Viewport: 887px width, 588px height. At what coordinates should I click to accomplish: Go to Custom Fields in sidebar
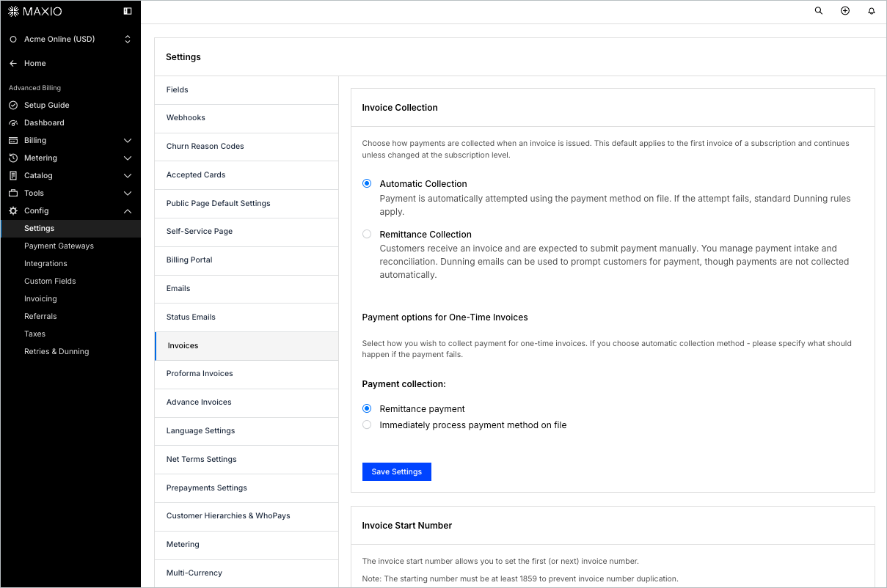(x=50, y=281)
